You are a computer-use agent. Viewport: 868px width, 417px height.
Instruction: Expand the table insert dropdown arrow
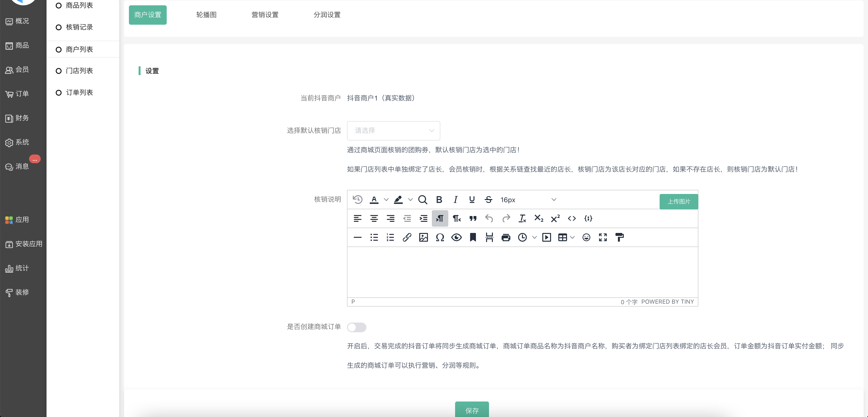(573, 238)
